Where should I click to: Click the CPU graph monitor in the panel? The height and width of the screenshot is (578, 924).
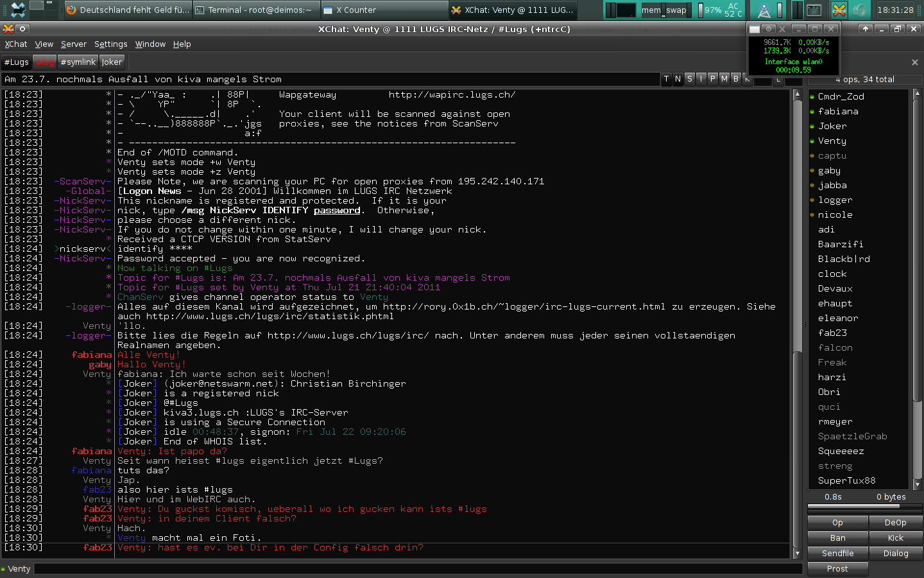pyautogui.click(x=621, y=10)
